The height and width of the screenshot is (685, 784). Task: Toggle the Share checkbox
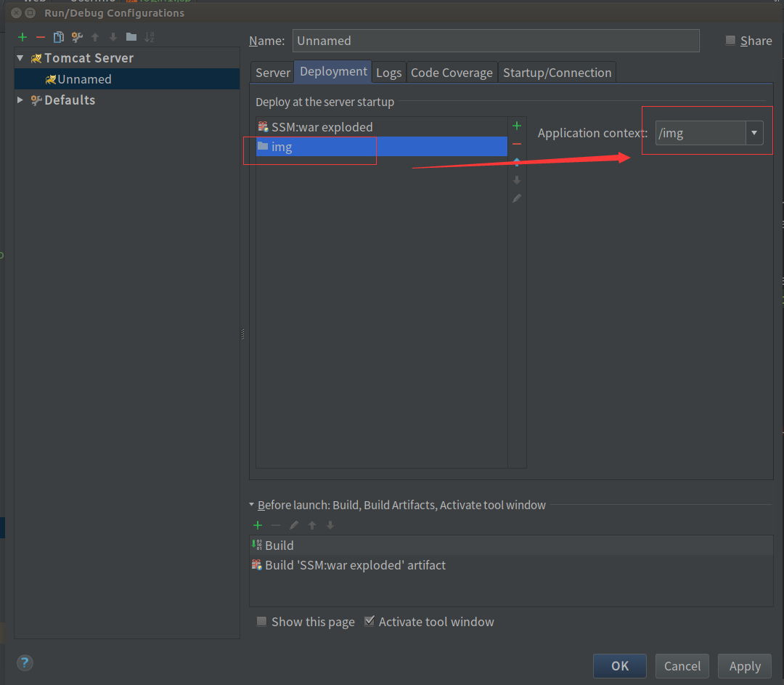(x=730, y=40)
